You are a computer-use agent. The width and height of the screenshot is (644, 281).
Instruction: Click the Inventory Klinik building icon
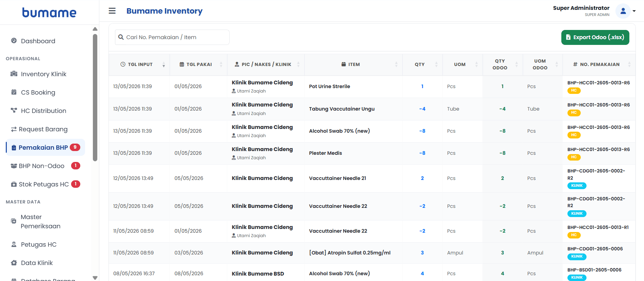click(x=14, y=73)
